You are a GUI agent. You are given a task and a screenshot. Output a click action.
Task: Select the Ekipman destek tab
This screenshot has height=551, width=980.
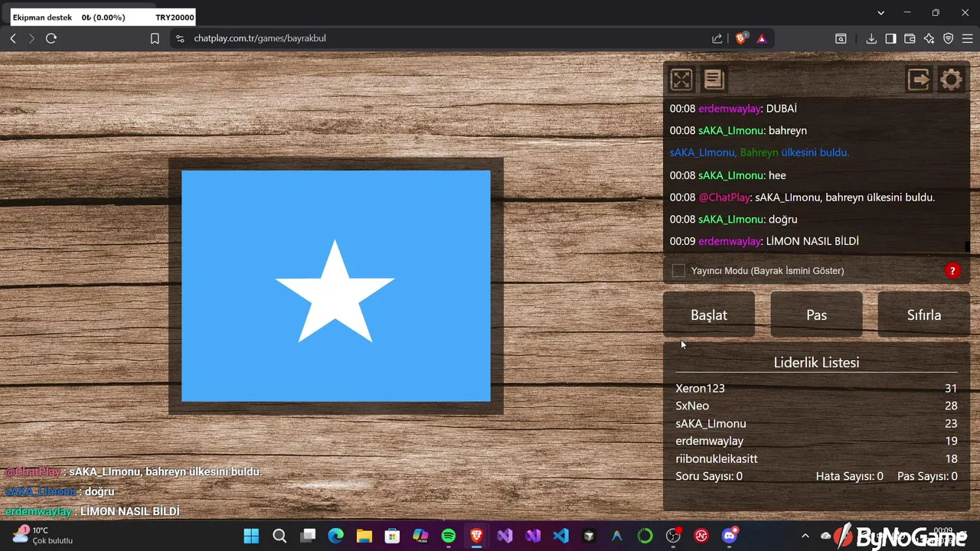103,17
